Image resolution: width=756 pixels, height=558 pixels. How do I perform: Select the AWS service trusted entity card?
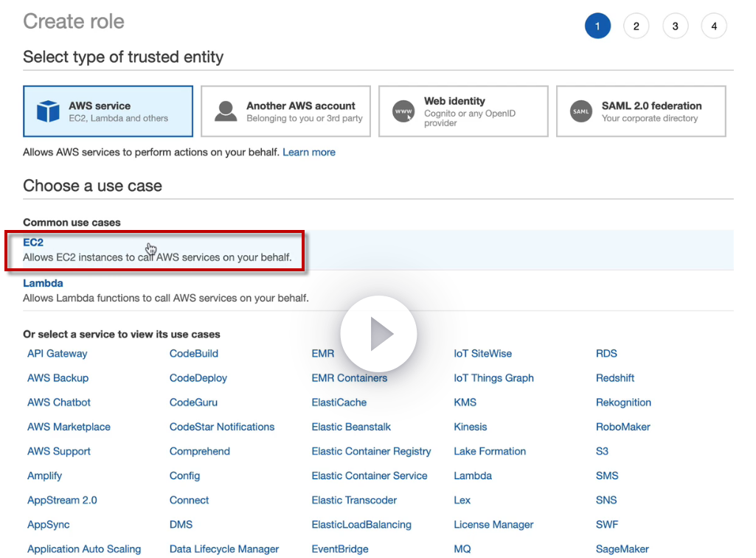click(x=108, y=111)
